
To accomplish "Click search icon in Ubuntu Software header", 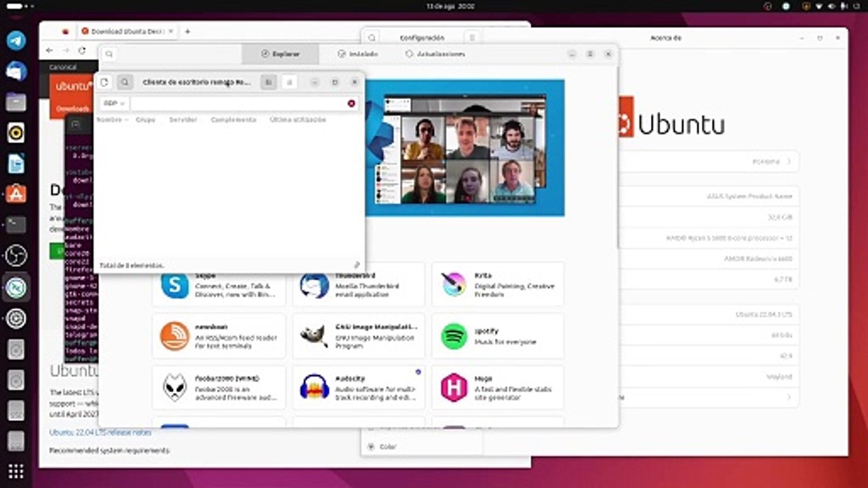I will pyautogui.click(x=109, y=54).
